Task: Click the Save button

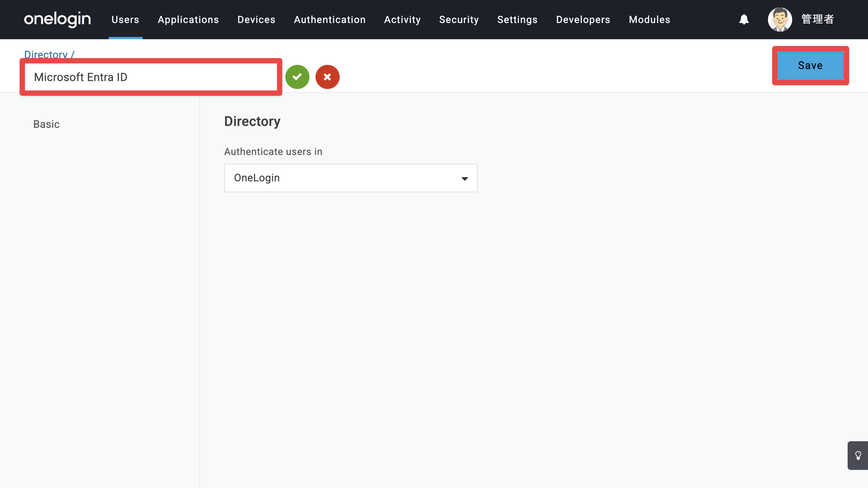Action: (810, 66)
